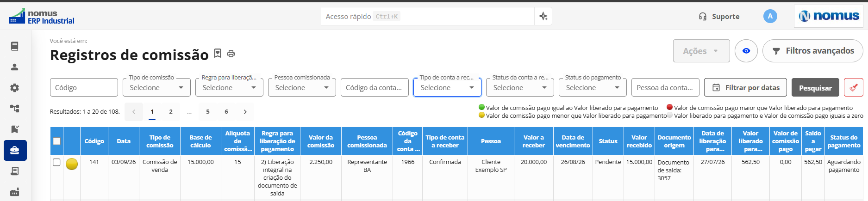Viewport: 868px width, 201px height.
Task: Open the gear settings icon in the sidebar
Action: click(x=15, y=88)
